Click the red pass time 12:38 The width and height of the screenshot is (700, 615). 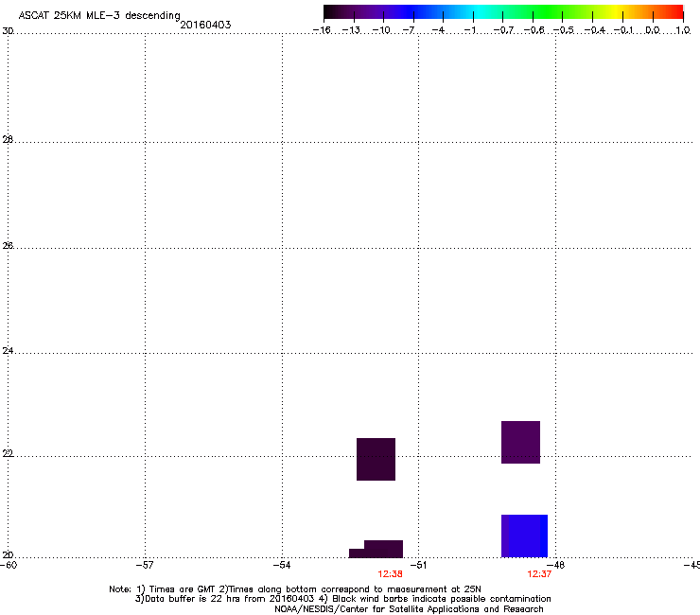[x=390, y=574]
